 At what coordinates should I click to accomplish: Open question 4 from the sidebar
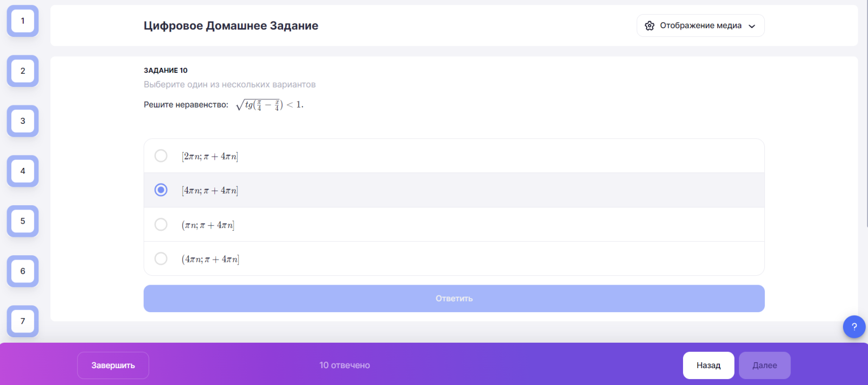point(23,171)
